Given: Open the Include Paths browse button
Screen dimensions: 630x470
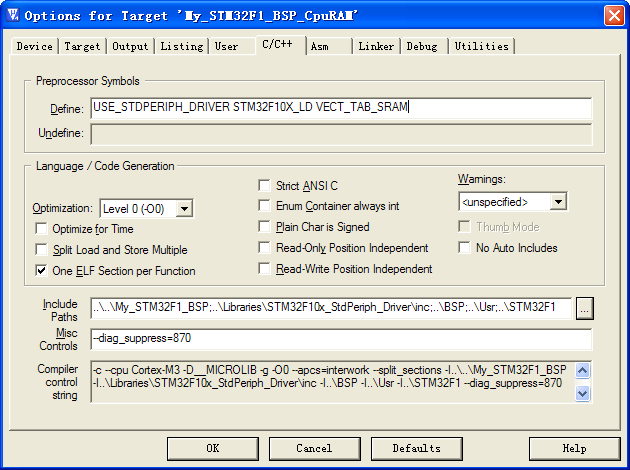Looking at the screenshot, I should point(585,309).
